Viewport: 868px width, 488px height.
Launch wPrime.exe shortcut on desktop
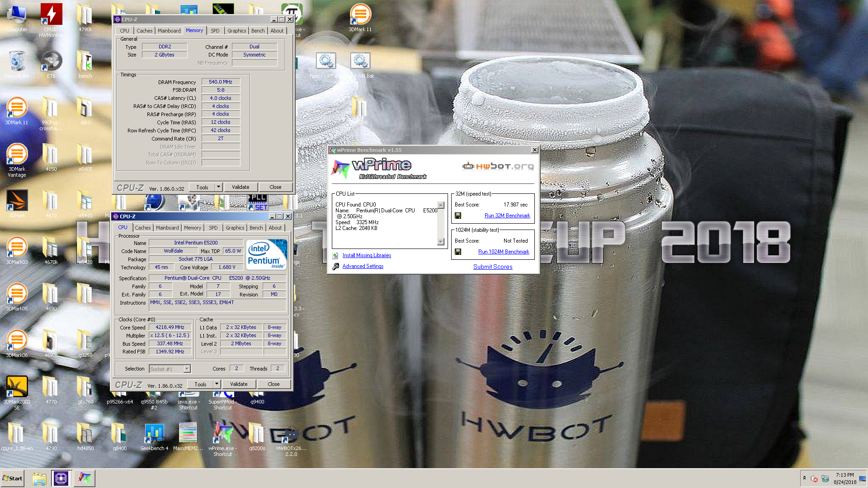(x=223, y=439)
